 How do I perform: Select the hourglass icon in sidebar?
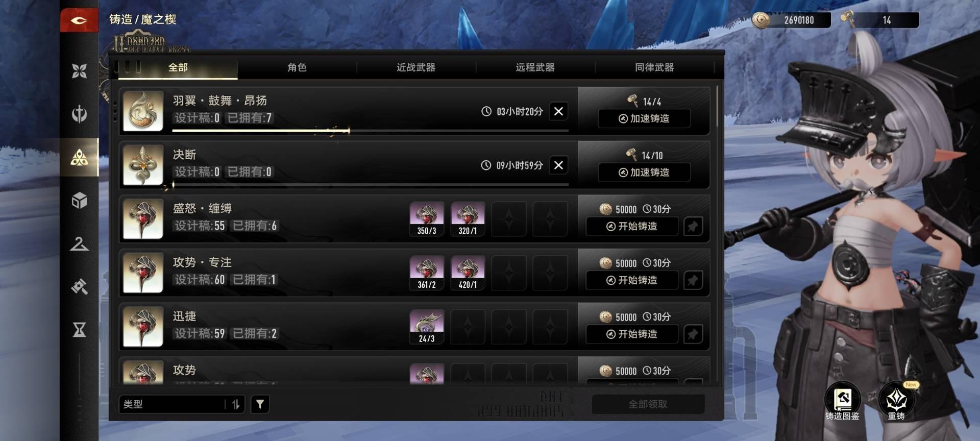[79, 330]
